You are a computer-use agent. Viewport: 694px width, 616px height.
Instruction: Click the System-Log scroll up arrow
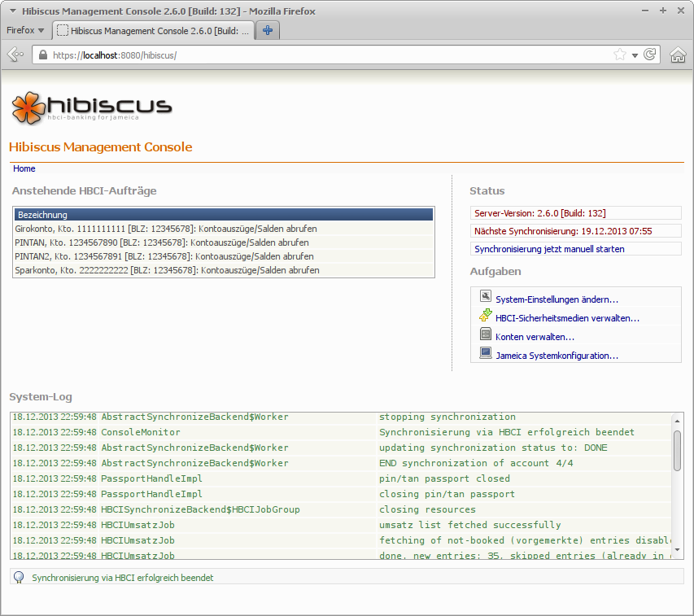click(677, 420)
